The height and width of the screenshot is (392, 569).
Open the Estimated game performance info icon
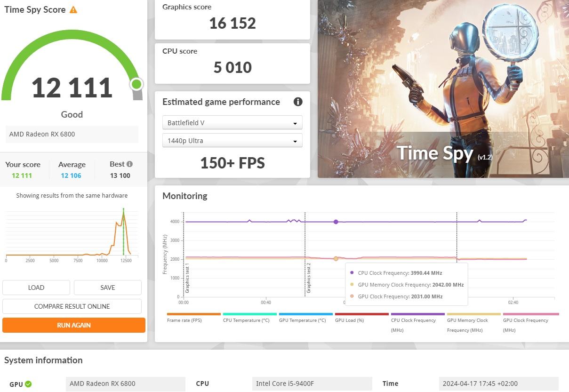point(298,102)
